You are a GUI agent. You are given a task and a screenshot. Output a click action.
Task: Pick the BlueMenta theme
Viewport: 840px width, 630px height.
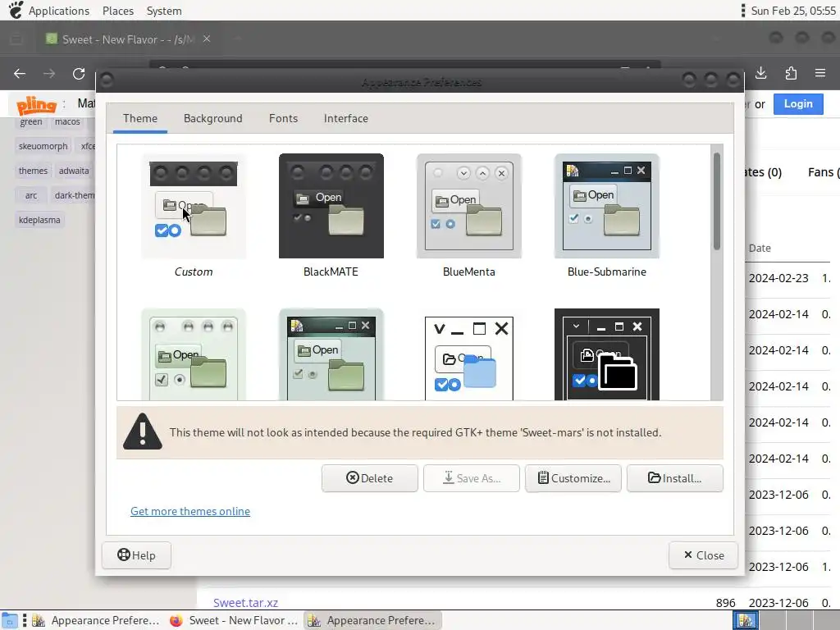[468, 206]
